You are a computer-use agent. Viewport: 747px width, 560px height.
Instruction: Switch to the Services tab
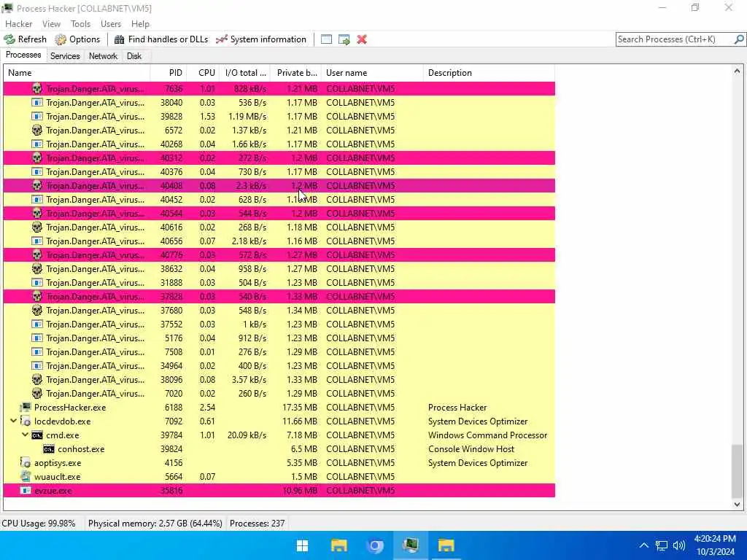click(x=65, y=56)
